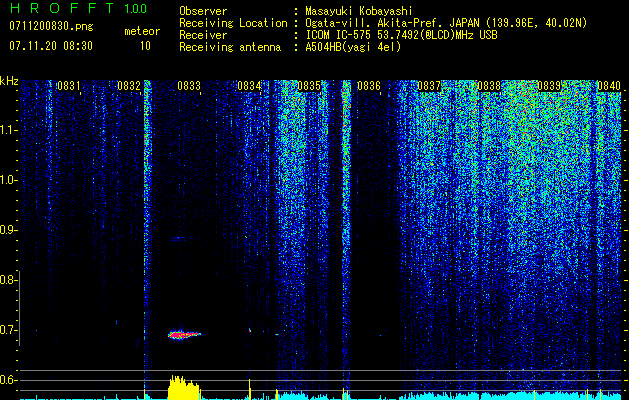Select the filename 0711200830.png
The image size is (629, 400).
51,27
